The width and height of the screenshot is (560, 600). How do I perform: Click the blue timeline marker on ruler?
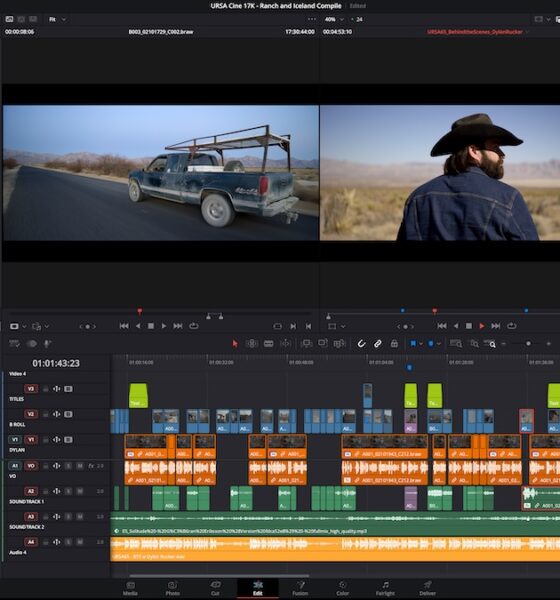pyautogui.click(x=409, y=368)
